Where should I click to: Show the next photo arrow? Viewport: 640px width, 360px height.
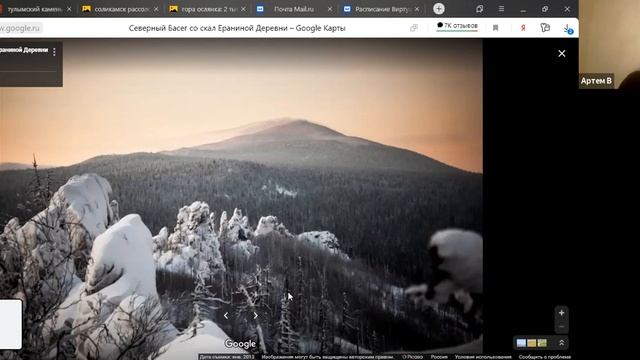pos(256,316)
